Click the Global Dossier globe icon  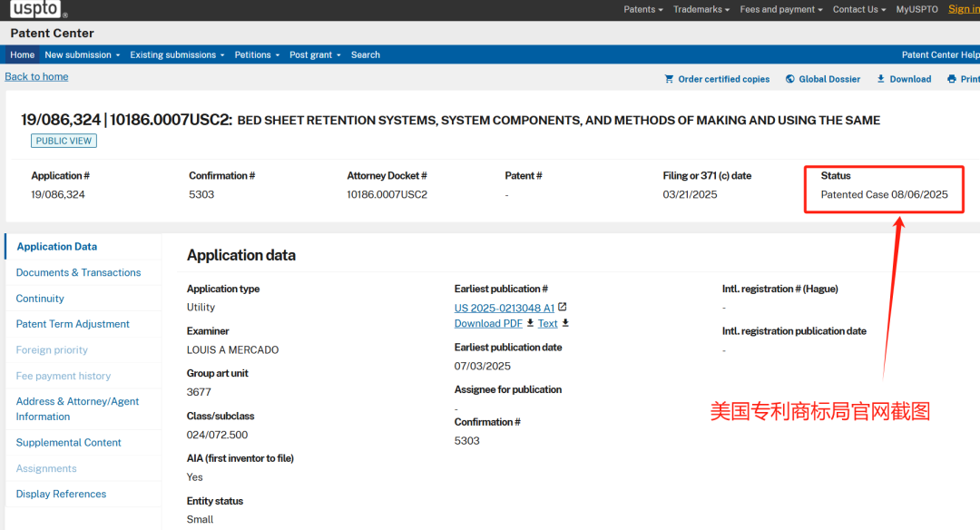point(790,79)
